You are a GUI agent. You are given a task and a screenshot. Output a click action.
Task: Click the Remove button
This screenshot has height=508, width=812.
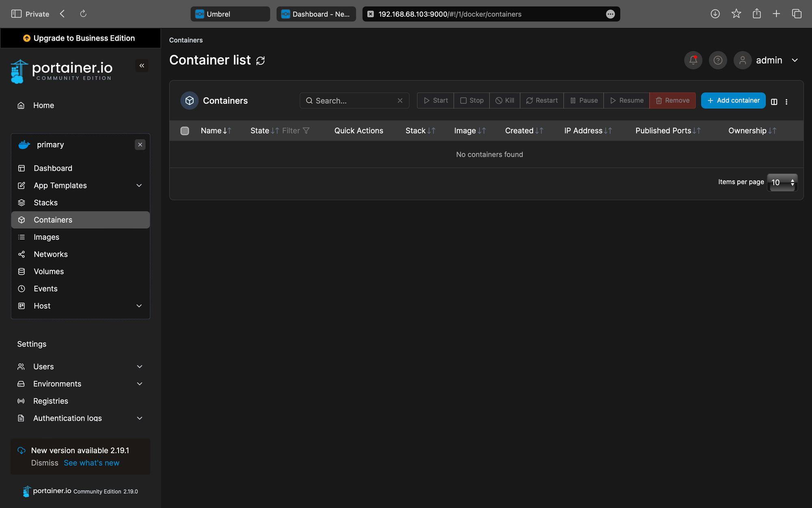pyautogui.click(x=672, y=100)
